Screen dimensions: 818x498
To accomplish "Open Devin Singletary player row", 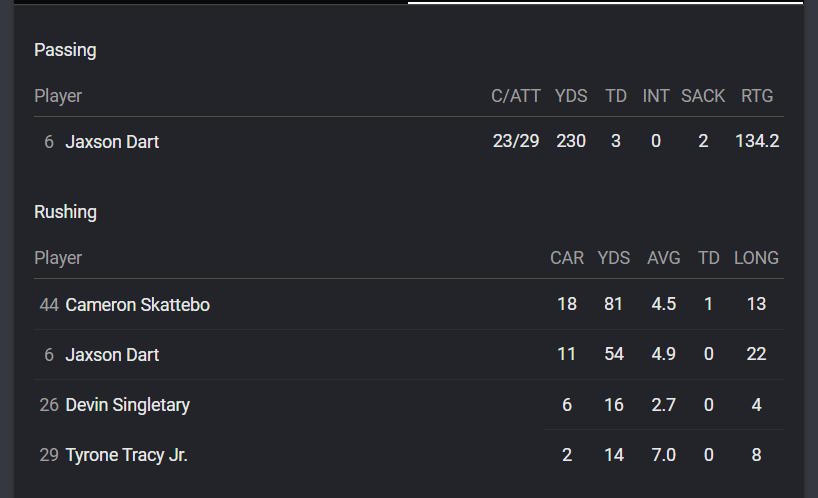I will (408, 405).
